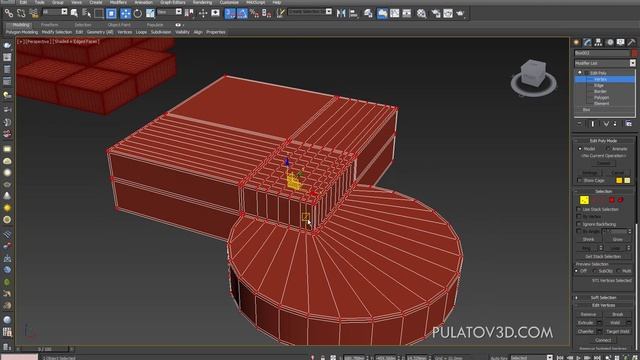The width and height of the screenshot is (640, 360).
Task: Switch to the Create command panel tab
Action: tap(576, 42)
